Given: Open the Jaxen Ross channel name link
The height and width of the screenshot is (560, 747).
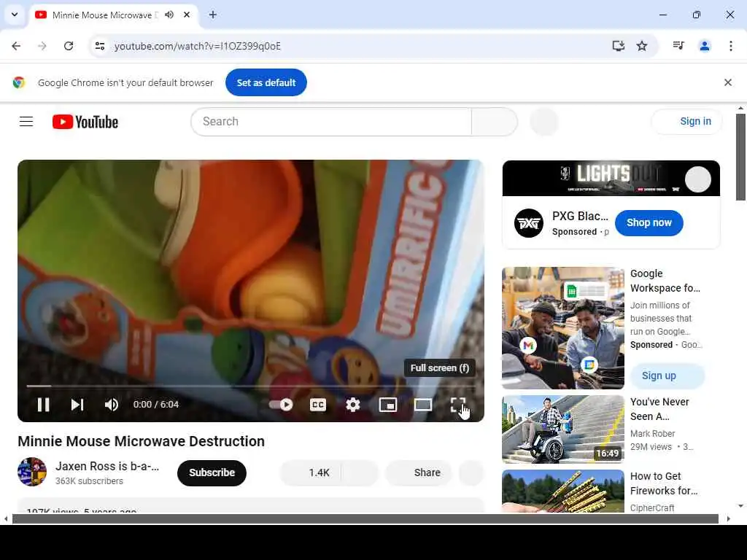Looking at the screenshot, I should tap(107, 466).
